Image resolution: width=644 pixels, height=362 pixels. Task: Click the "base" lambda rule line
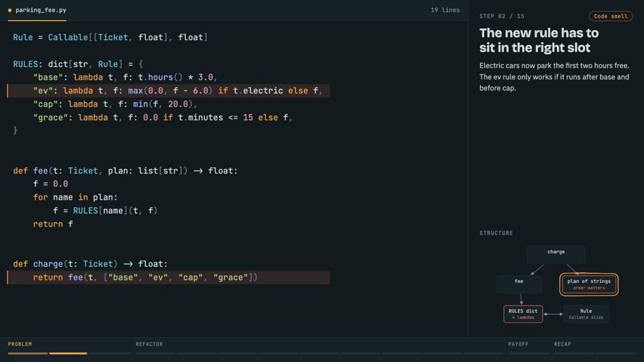(125, 77)
